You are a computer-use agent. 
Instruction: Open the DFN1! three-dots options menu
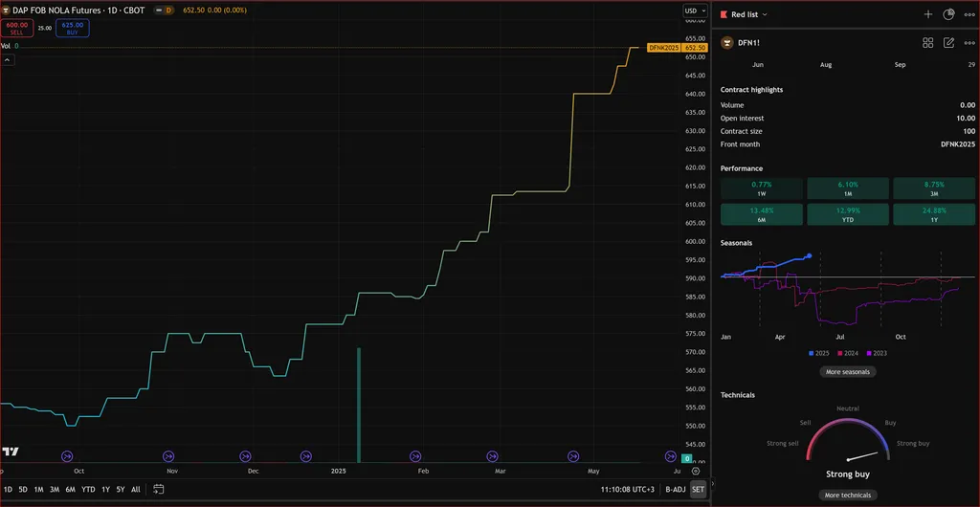click(x=969, y=42)
